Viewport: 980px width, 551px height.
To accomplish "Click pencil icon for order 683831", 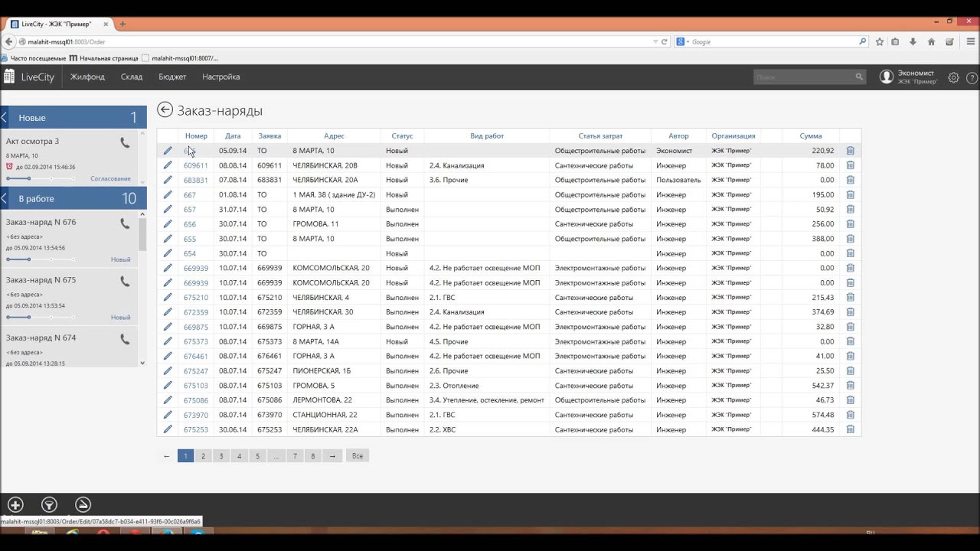I will tap(168, 180).
